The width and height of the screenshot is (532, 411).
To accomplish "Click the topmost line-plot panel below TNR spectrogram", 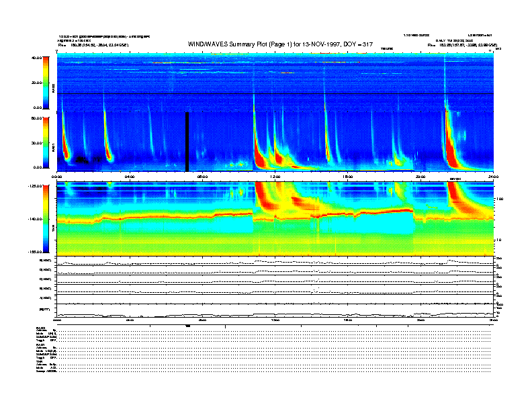I will tap(275, 261).
